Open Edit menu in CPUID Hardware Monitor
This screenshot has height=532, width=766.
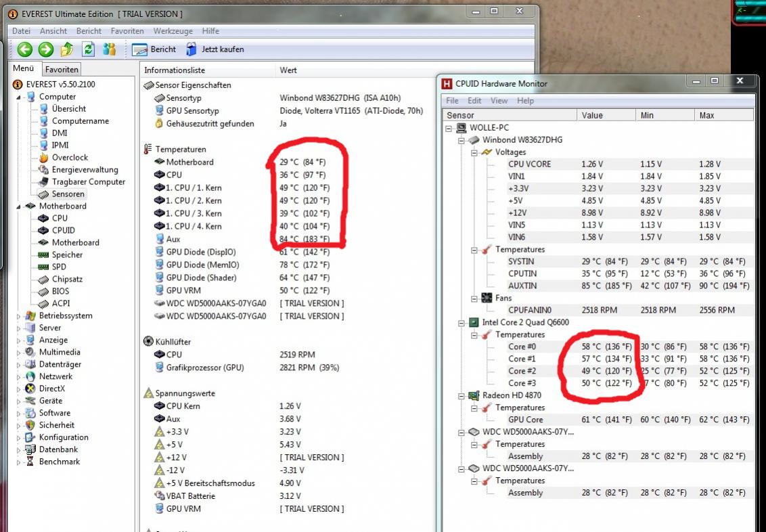coord(474,101)
